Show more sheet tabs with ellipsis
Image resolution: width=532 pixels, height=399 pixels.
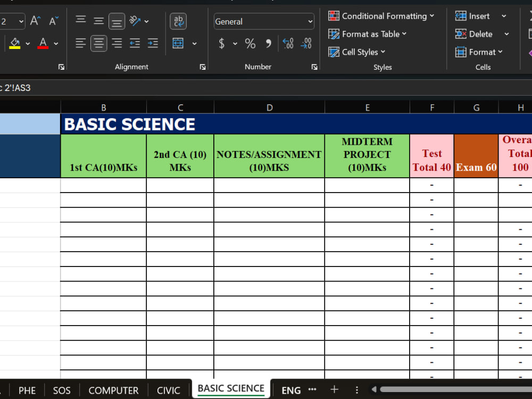(312, 389)
